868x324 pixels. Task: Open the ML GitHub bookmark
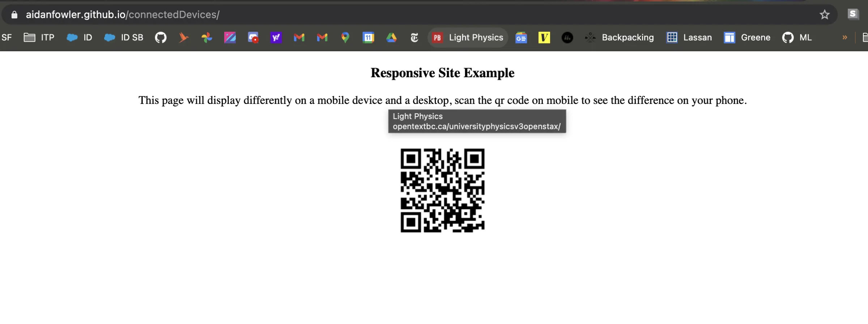pyautogui.click(x=797, y=37)
